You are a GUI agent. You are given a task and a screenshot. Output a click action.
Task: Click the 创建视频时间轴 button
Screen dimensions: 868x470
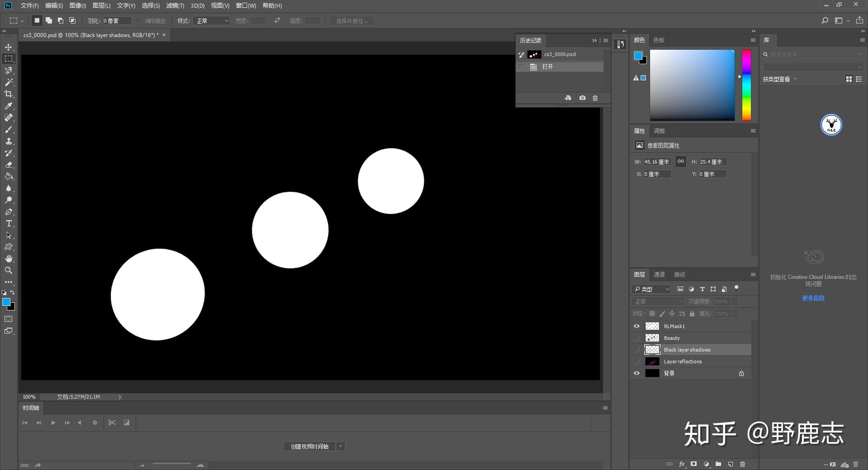(x=310, y=446)
